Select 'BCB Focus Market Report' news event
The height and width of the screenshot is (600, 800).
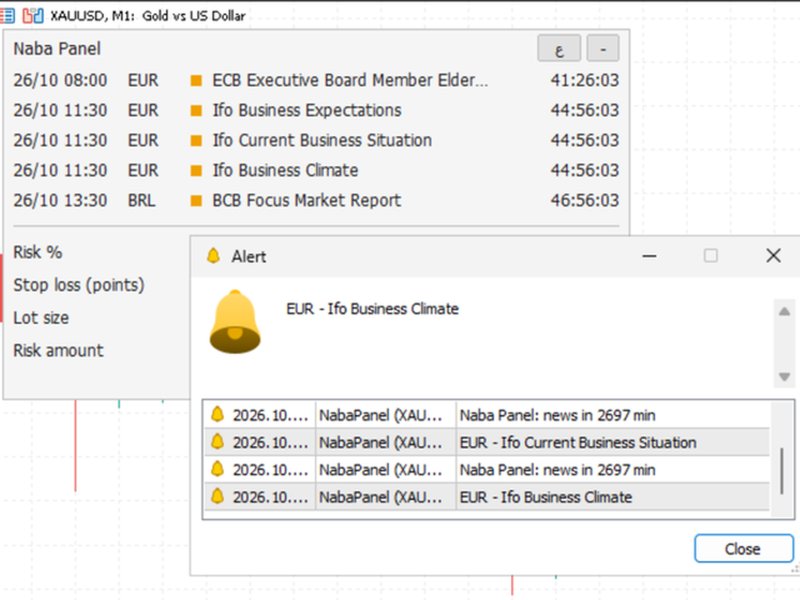(x=307, y=201)
